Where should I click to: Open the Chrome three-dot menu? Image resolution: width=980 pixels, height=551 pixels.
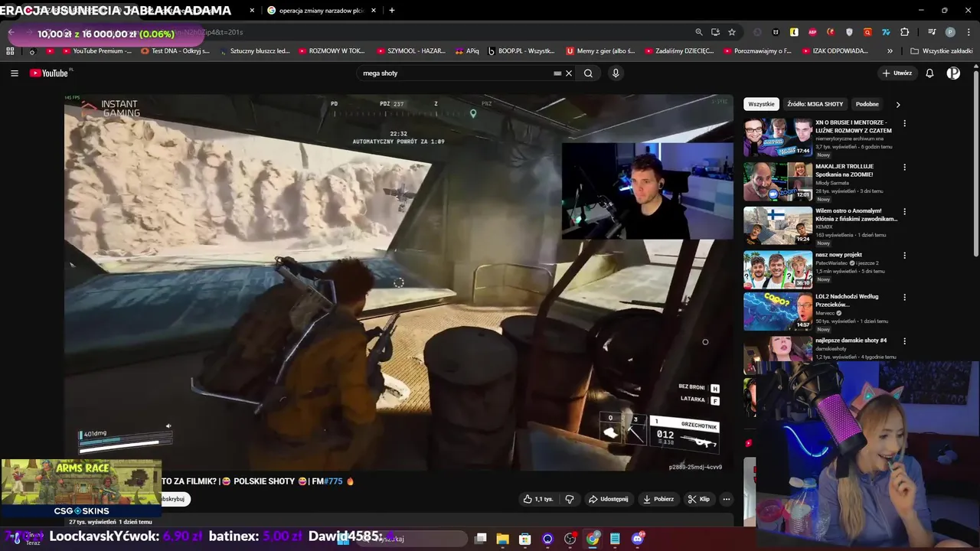click(x=967, y=32)
